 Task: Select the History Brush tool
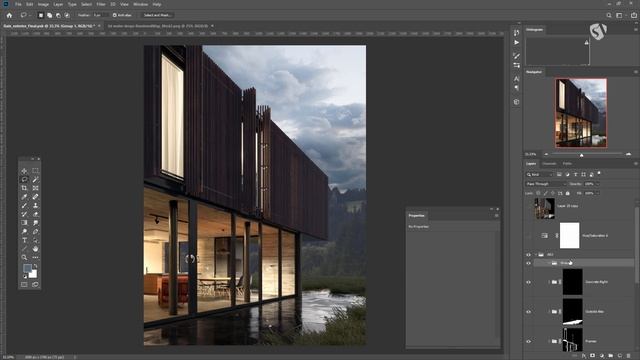24,214
